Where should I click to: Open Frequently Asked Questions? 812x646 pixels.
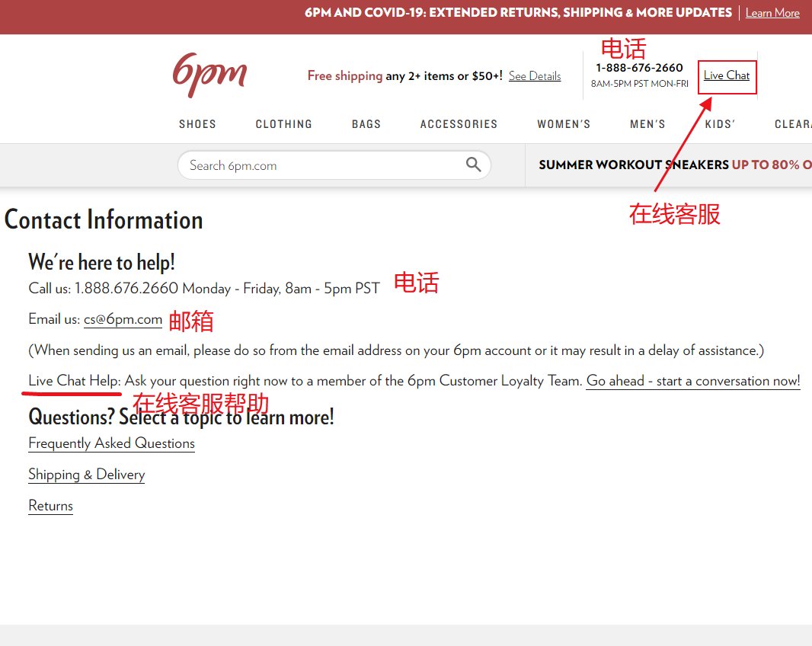click(x=111, y=443)
